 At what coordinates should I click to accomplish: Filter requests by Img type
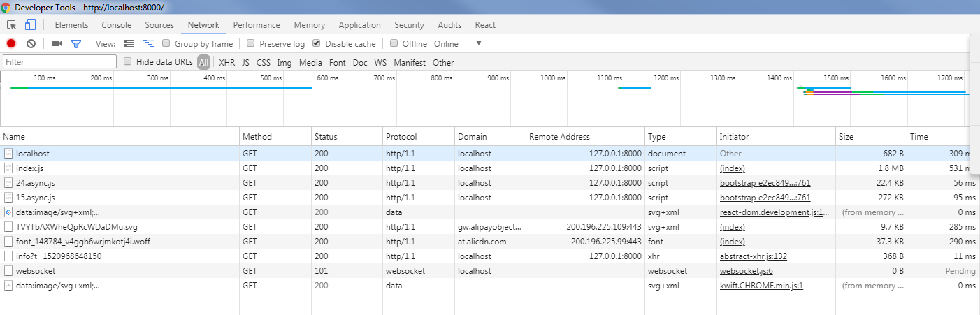pos(284,62)
